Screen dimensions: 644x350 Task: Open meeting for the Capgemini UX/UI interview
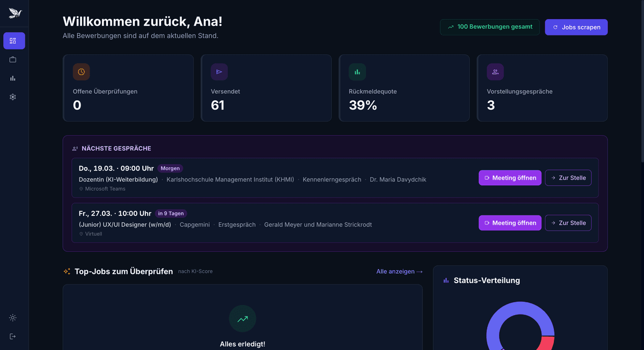point(510,223)
